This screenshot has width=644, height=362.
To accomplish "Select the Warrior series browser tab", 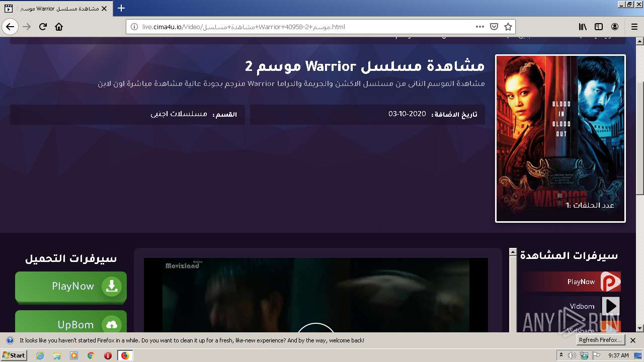I will pyautogui.click(x=55, y=8).
